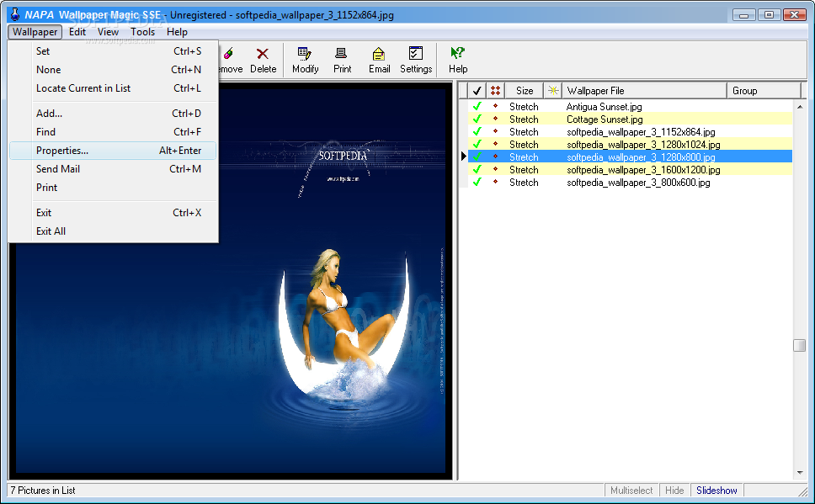Select Cottage Sunset.jpg file name

(x=605, y=119)
